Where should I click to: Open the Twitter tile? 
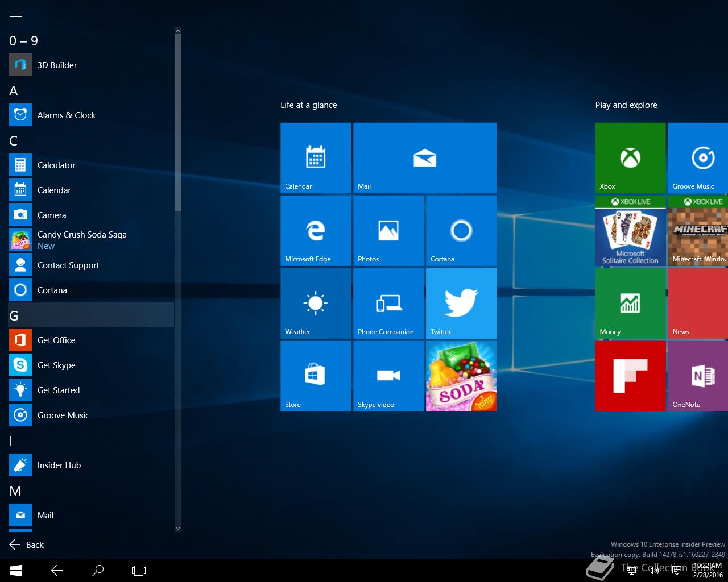(461, 304)
